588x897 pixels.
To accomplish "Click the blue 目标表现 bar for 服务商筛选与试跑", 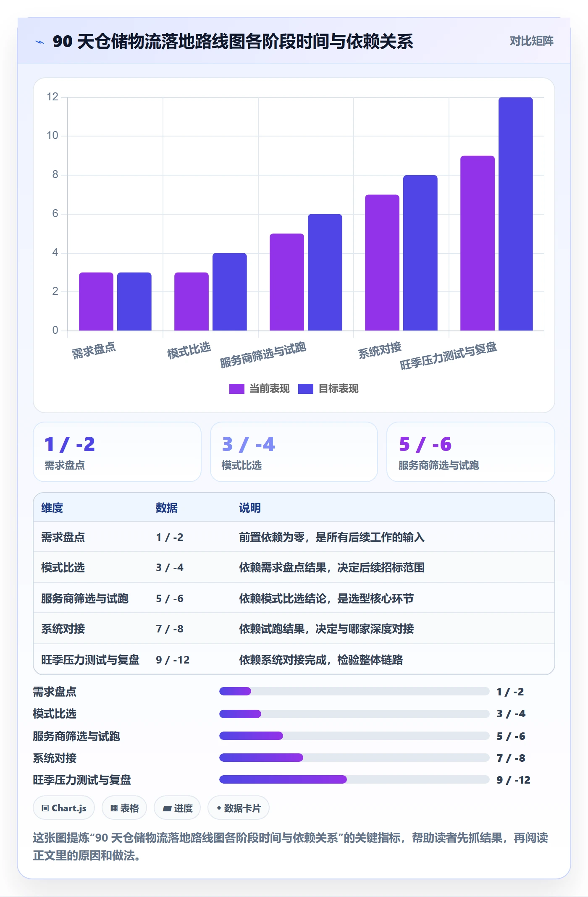I will (x=325, y=273).
